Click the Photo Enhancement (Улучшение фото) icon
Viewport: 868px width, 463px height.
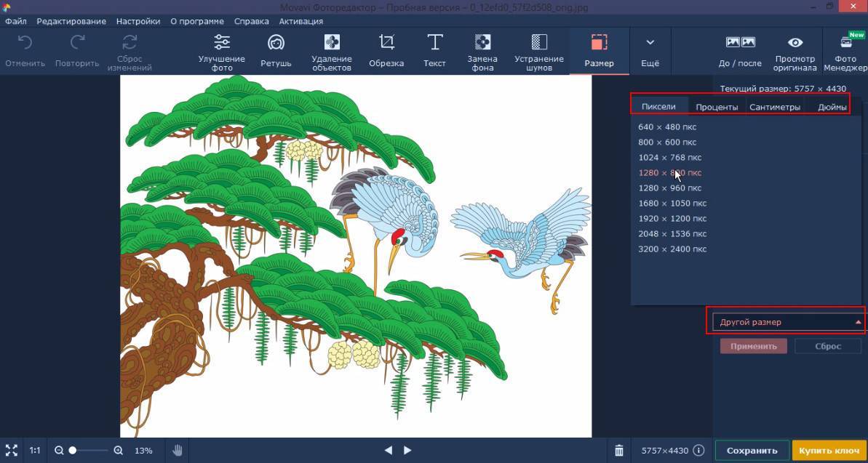coord(222,51)
